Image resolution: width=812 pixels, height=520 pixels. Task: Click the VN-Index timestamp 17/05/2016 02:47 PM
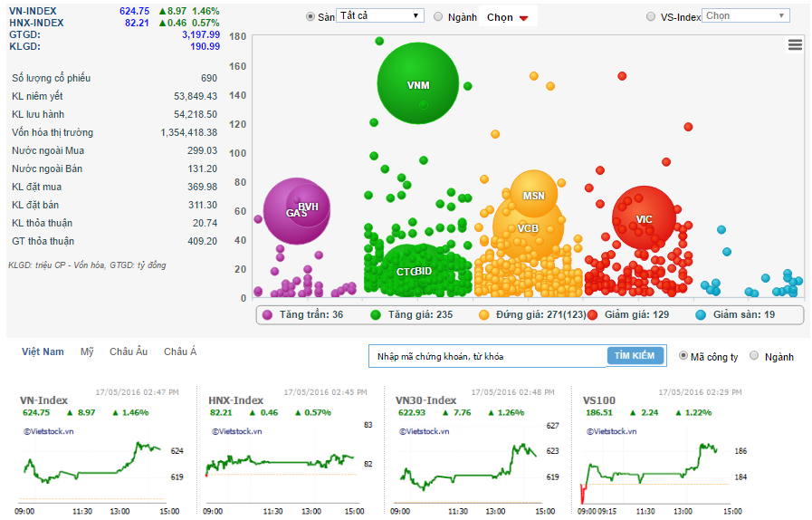point(138,392)
